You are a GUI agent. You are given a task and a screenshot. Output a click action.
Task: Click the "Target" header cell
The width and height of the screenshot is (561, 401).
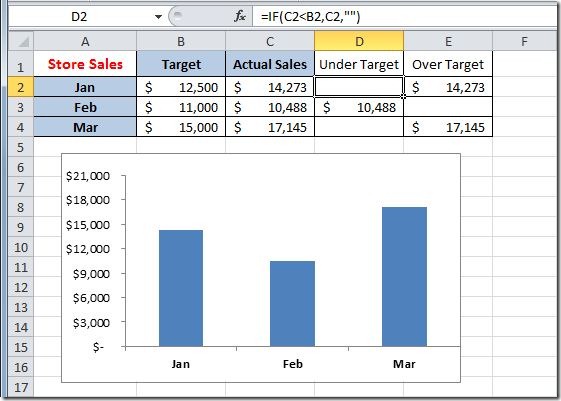click(181, 64)
